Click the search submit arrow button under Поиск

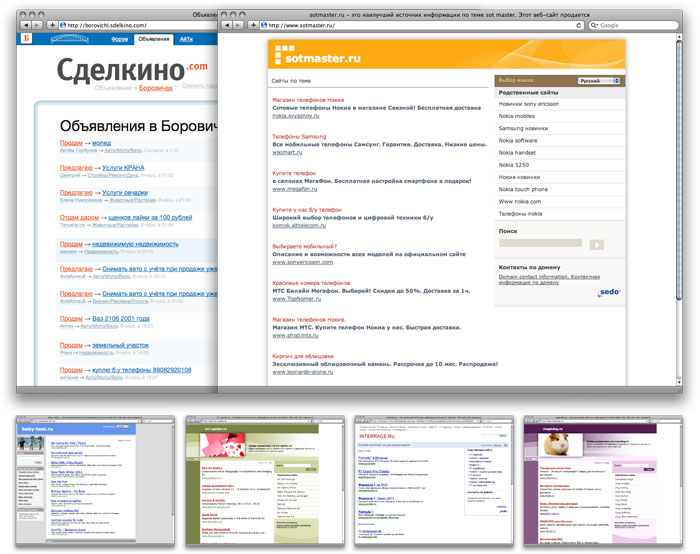coord(597,244)
